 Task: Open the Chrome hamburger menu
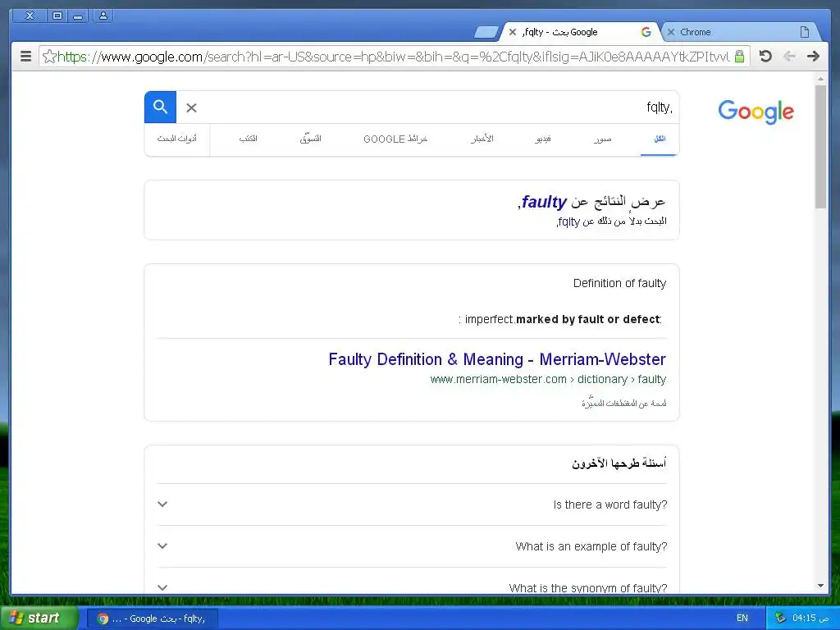25,57
